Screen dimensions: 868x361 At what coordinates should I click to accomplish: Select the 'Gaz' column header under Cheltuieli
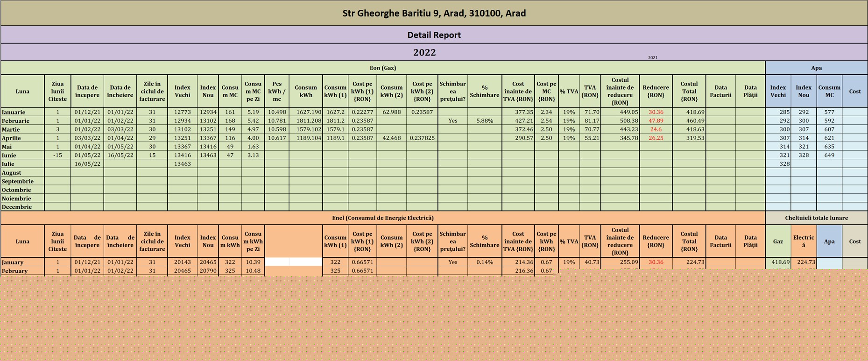(x=778, y=241)
